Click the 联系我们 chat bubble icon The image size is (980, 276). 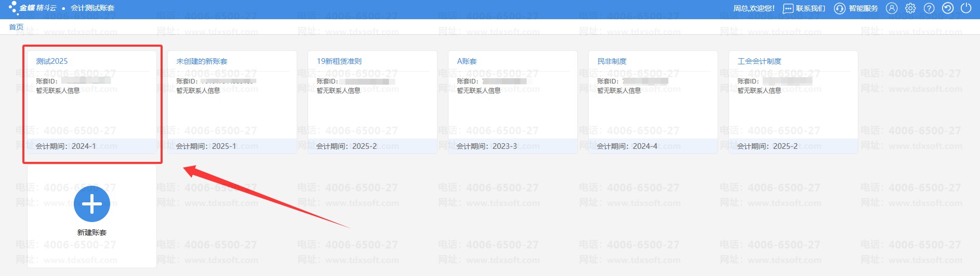coord(788,8)
